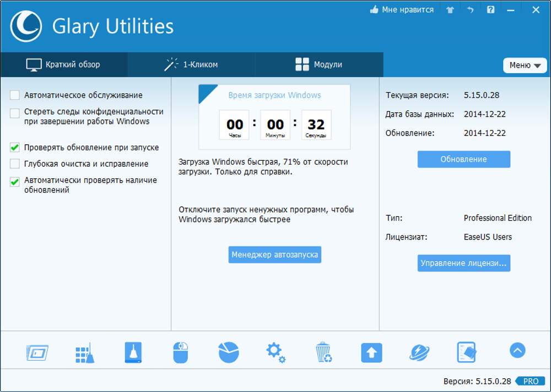Open the double-gear process manager icon
This screenshot has height=392, width=551.
pyautogui.click(x=275, y=352)
